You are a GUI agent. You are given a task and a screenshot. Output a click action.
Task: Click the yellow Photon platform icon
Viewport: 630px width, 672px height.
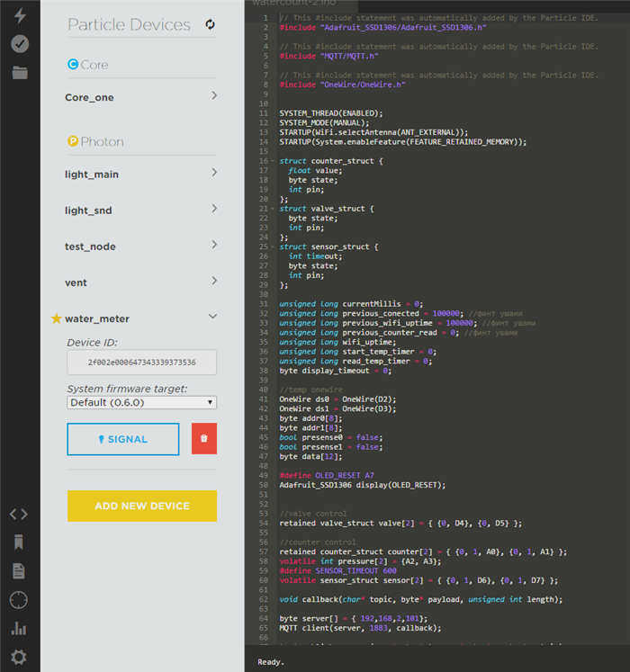pyautogui.click(x=73, y=141)
